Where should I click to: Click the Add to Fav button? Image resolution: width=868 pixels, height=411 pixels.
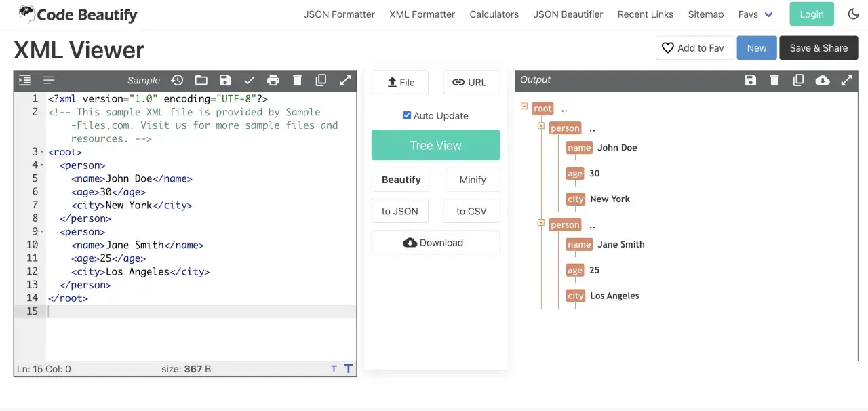(x=694, y=47)
